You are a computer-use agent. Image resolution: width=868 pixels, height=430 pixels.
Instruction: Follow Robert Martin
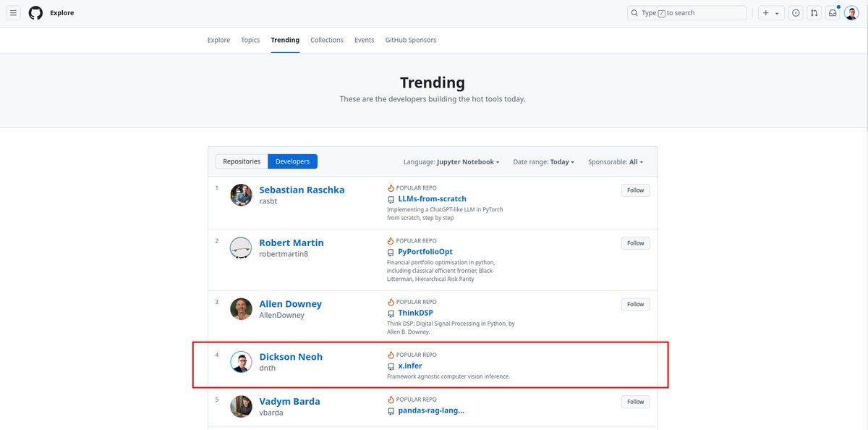tap(635, 243)
